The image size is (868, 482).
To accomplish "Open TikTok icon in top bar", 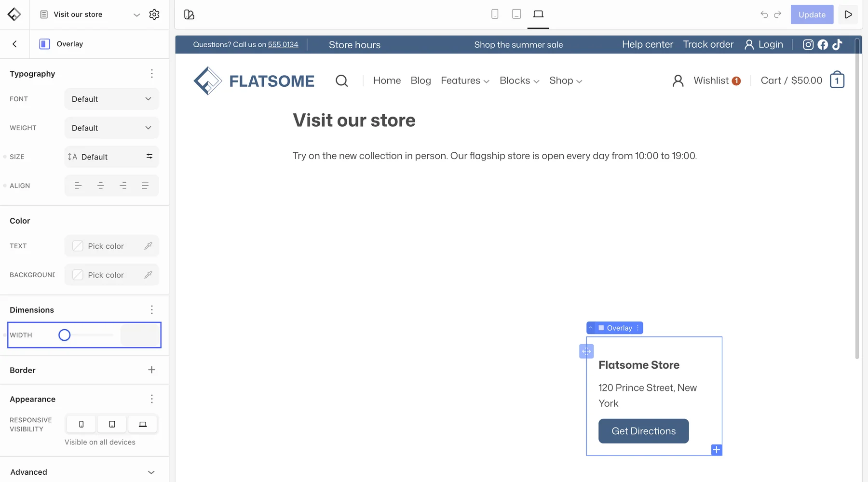I will click(837, 44).
